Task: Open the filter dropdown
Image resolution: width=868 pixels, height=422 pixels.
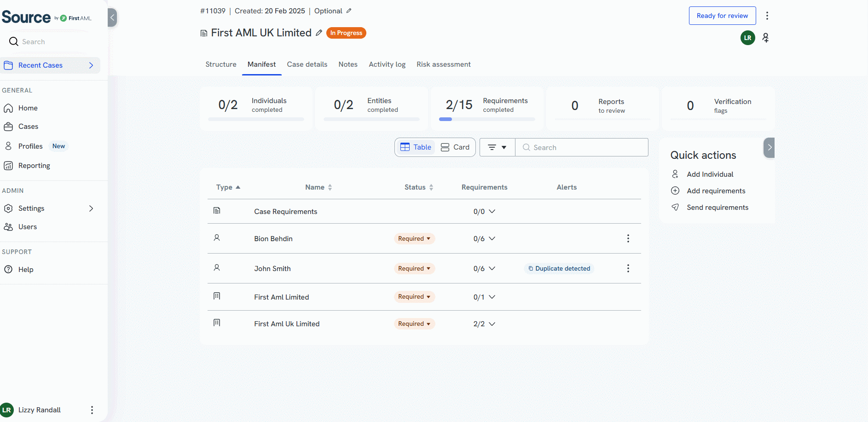Action: [x=498, y=147]
